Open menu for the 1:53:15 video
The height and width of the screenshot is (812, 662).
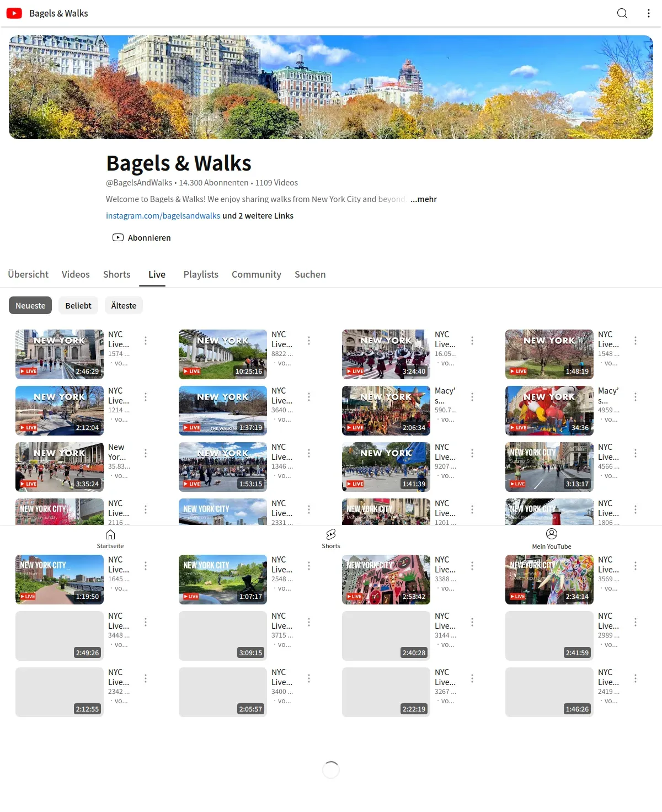[309, 453]
